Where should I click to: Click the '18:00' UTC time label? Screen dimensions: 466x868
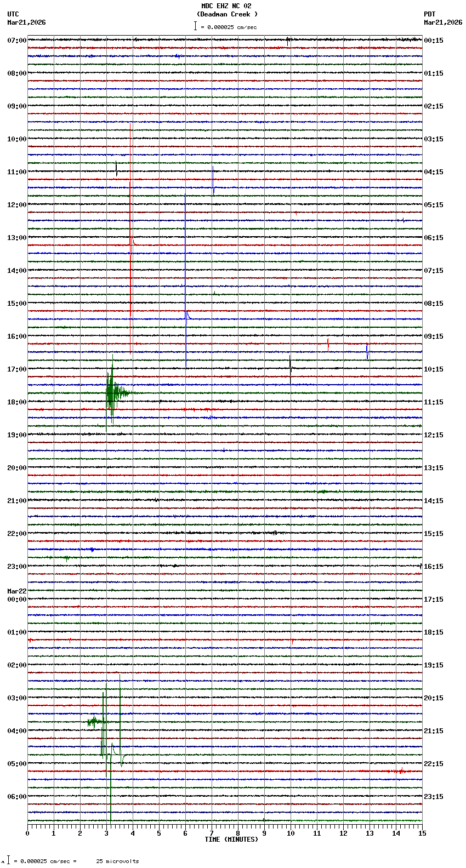pyautogui.click(x=17, y=402)
